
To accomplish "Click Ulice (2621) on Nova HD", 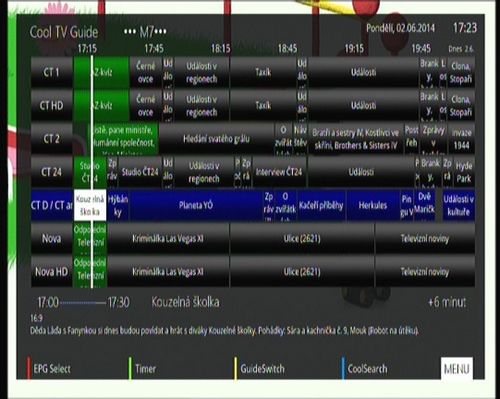I will pos(302,272).
